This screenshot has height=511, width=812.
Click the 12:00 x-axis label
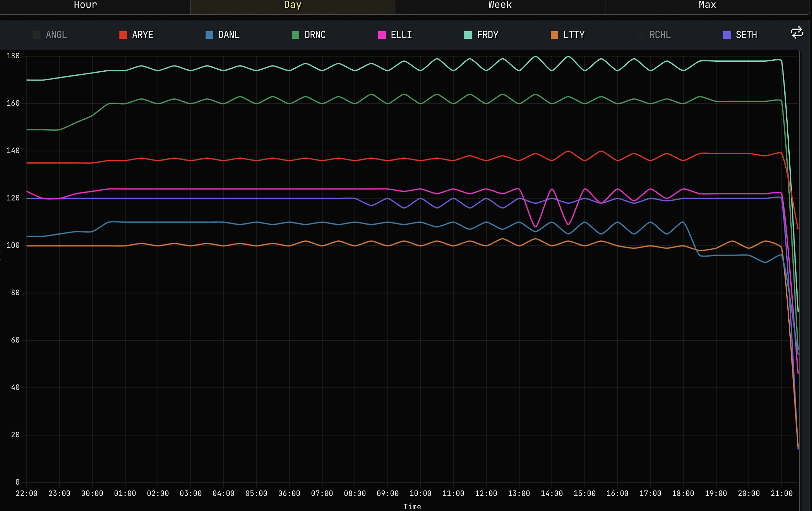[486, 494]
